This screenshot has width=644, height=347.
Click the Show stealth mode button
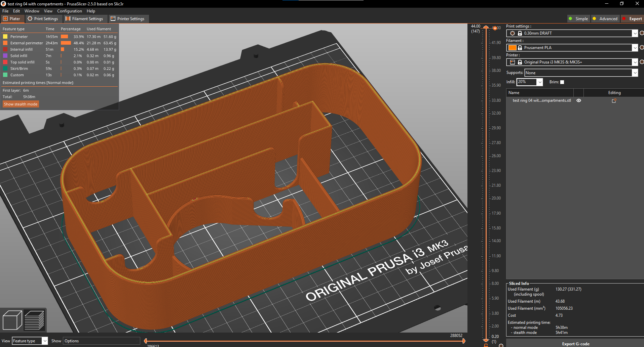click(21, 104)
